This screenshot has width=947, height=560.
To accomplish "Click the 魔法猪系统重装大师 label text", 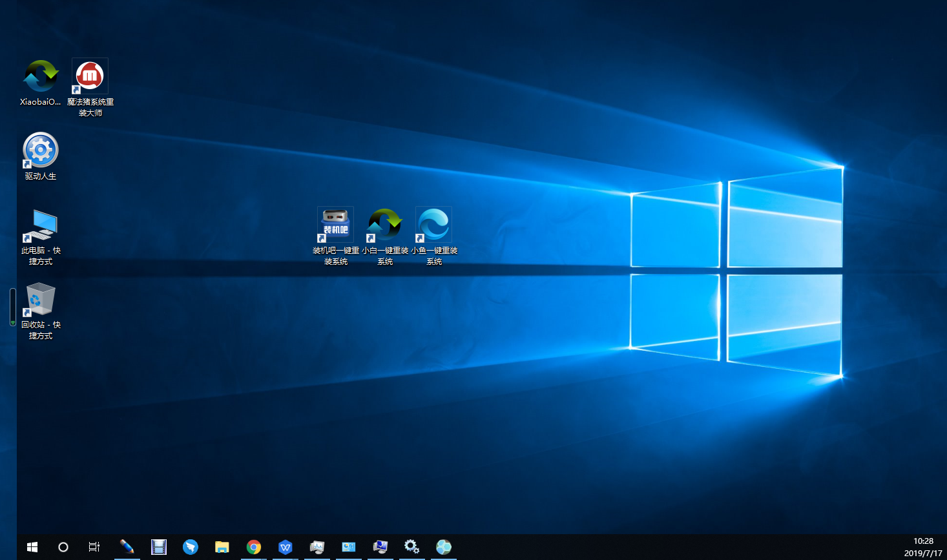I will [x=90, y=107].
